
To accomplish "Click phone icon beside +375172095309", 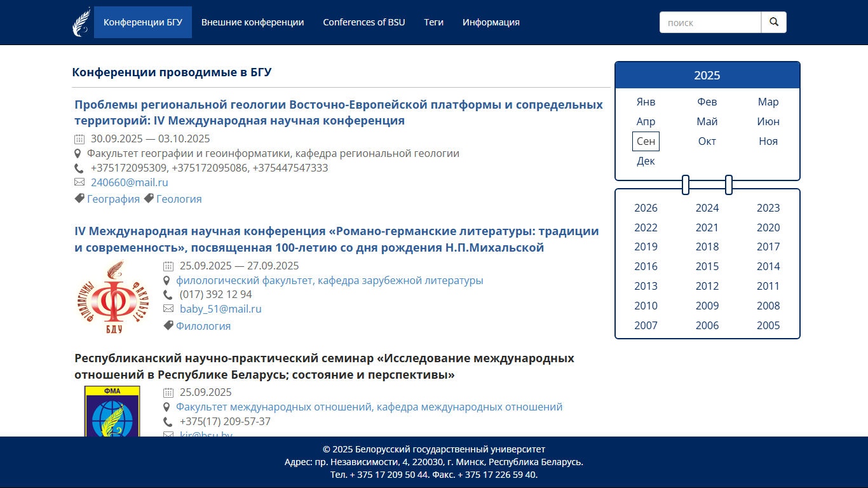I will (79, 168).
